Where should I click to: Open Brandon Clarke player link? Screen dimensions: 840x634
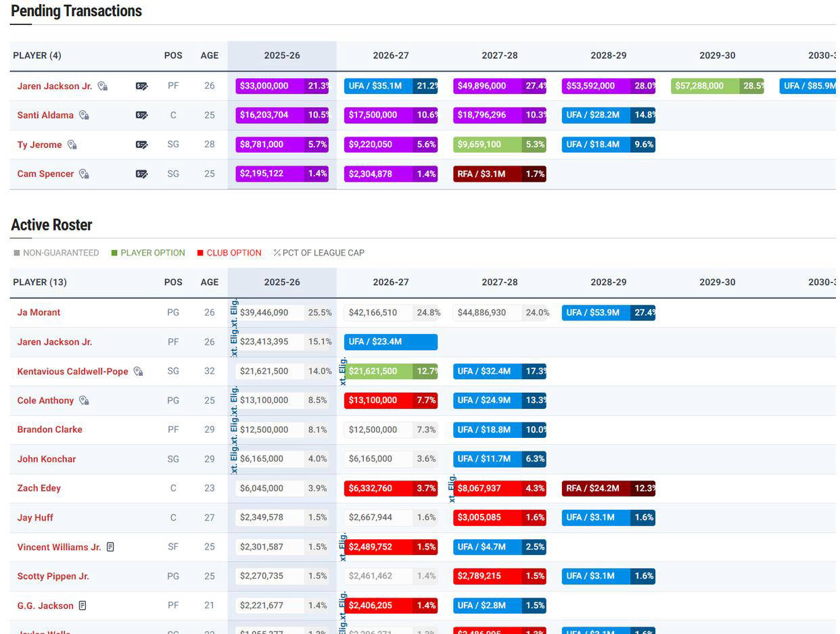(x=49, y=429)
